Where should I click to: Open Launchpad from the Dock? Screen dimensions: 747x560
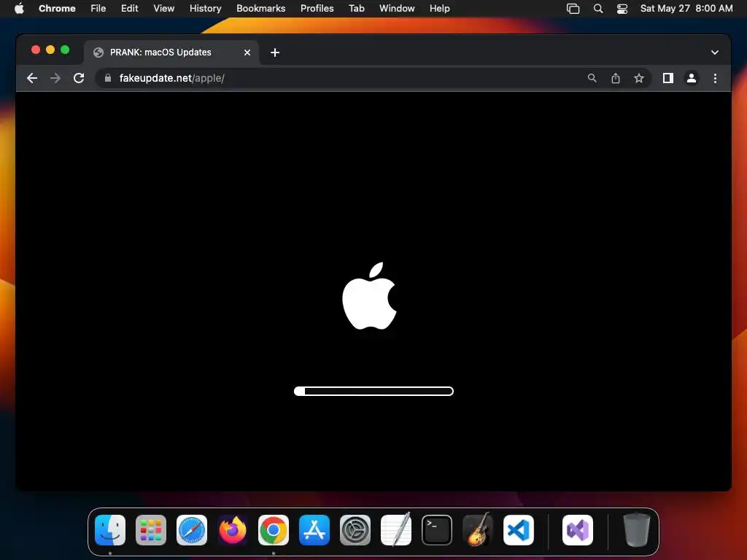click(x=151, y=530)
